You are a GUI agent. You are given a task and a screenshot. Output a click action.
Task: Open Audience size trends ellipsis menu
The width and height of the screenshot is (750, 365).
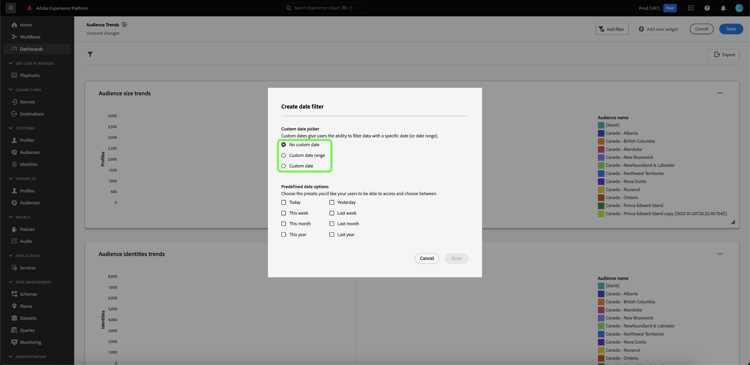tap(720, 93)
